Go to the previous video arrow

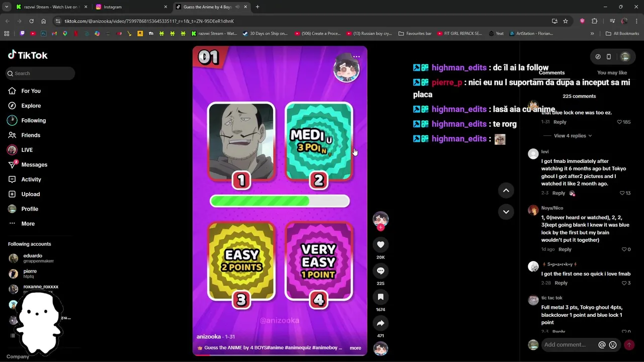(x=506, y=190)
